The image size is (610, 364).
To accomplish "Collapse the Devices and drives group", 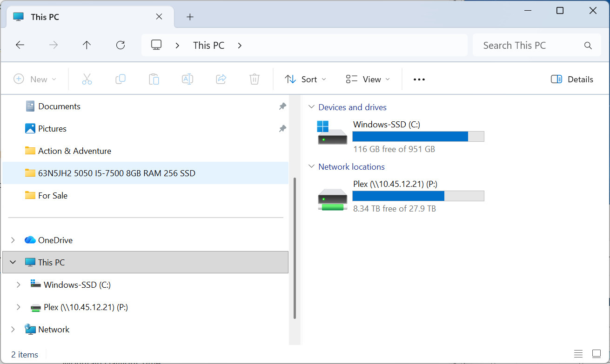I will 311,107.
